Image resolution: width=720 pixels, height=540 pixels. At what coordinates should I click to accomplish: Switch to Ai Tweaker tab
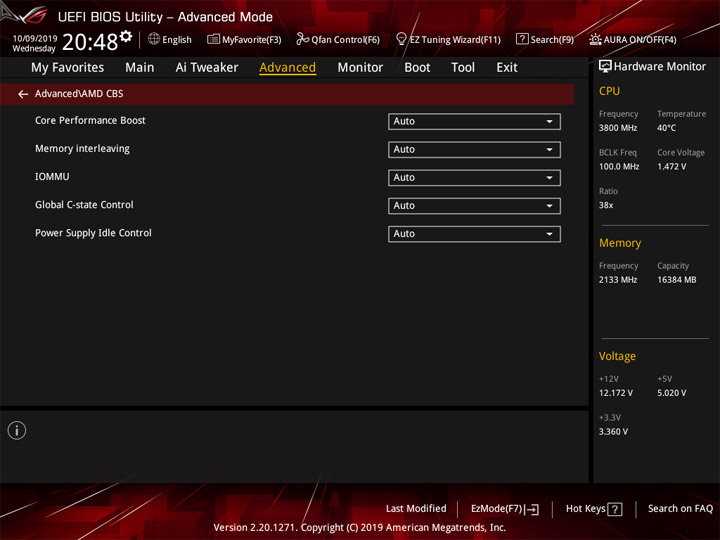point(207,68)
